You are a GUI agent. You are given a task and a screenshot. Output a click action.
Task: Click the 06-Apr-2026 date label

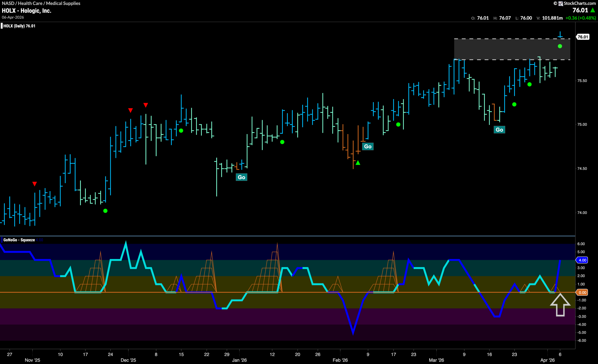[13, 18]
